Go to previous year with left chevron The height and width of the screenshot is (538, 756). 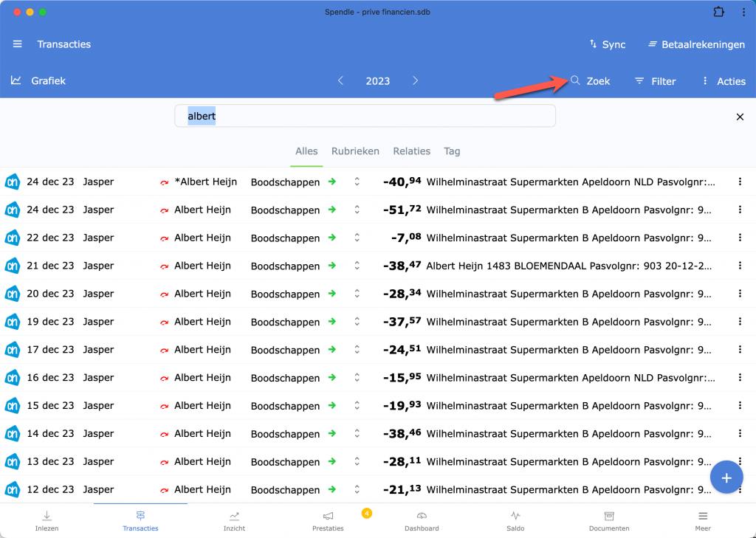[x=340, y=80]
